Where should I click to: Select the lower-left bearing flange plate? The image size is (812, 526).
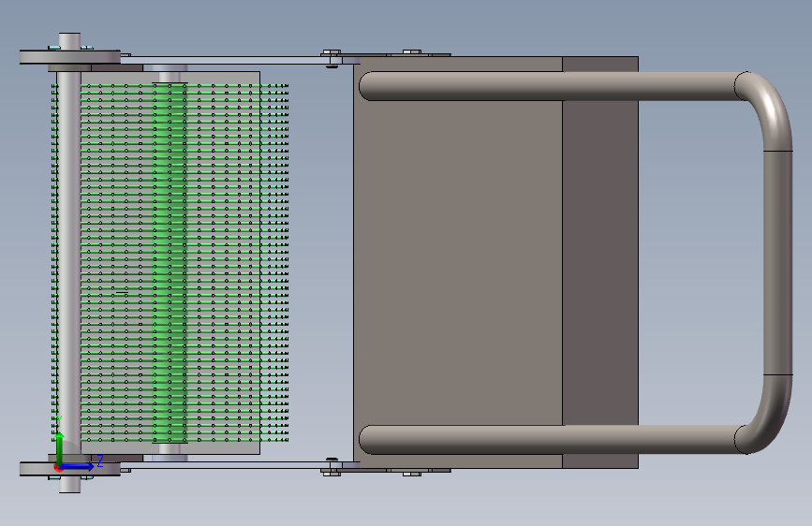[x=70, y=469]
